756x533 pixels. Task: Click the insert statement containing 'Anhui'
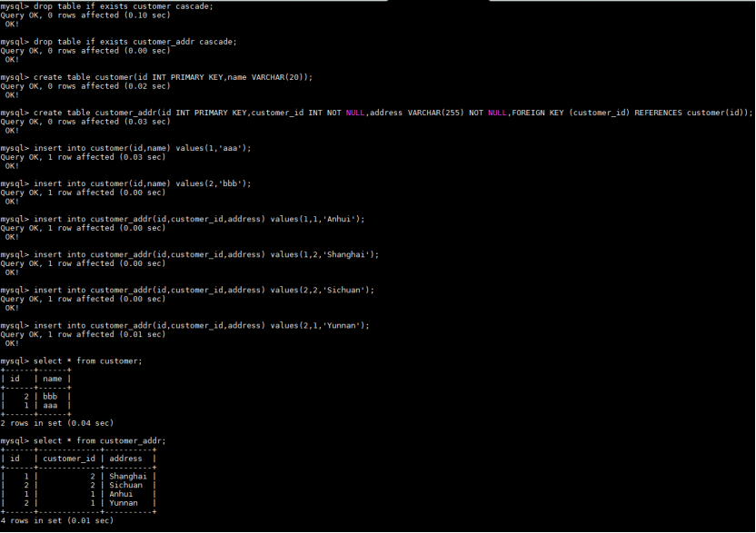point(198,219)
